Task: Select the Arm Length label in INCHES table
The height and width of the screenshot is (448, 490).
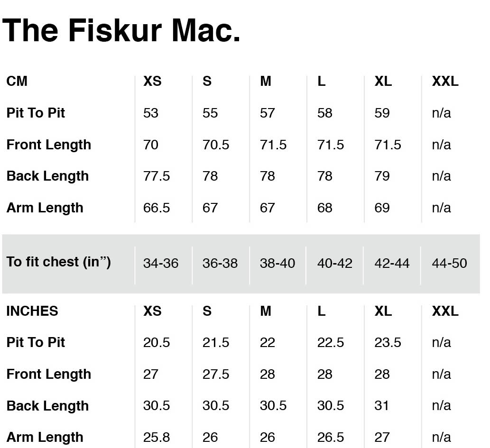Action: [x=45, y=438]
